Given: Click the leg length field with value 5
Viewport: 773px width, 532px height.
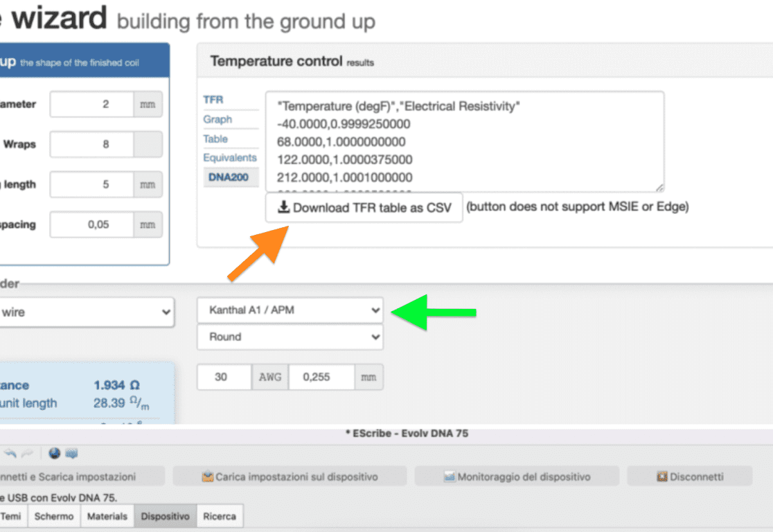Looking at the screenshot, I should [x=91, y=184].
